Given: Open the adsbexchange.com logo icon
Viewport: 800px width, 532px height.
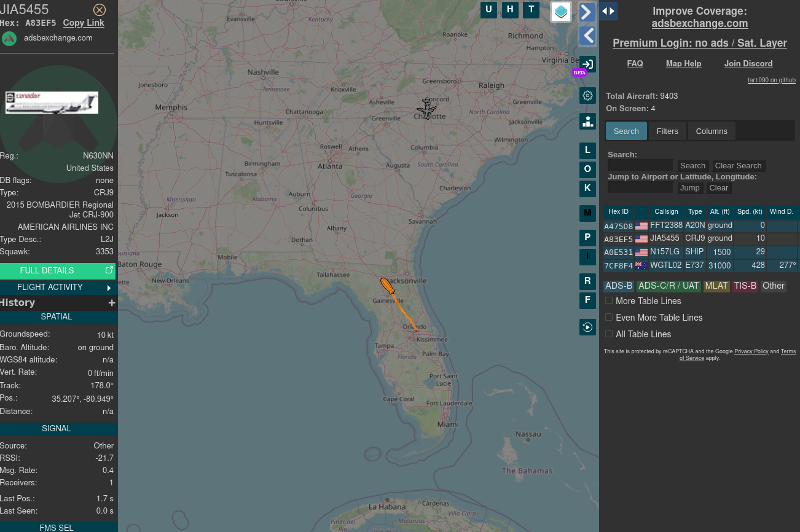Looking at the screenshot, I should point(9,39).
